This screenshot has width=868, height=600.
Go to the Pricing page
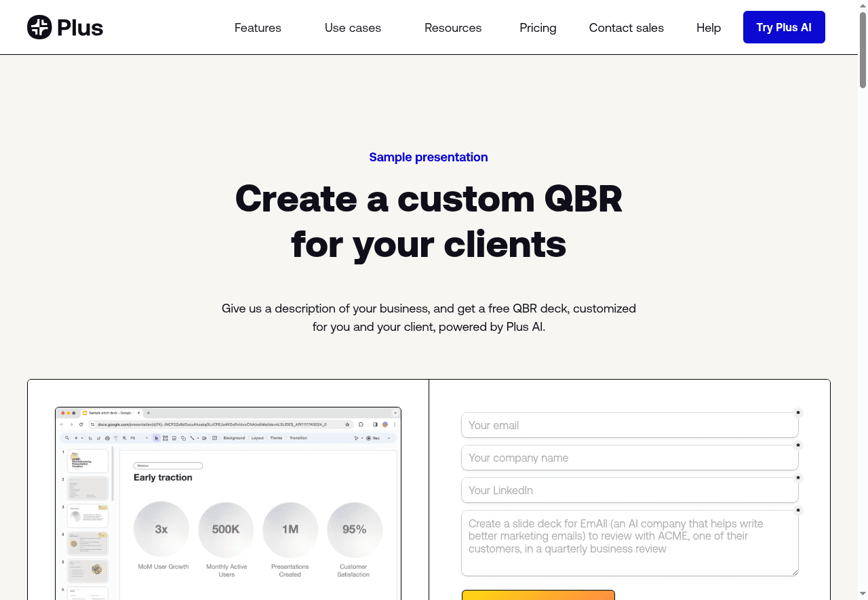538,28
